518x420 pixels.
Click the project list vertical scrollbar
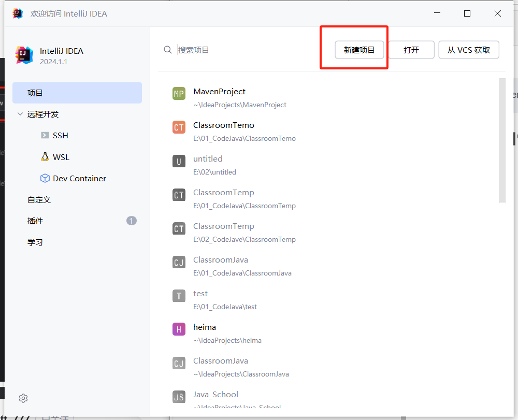[x=502, y=140]
